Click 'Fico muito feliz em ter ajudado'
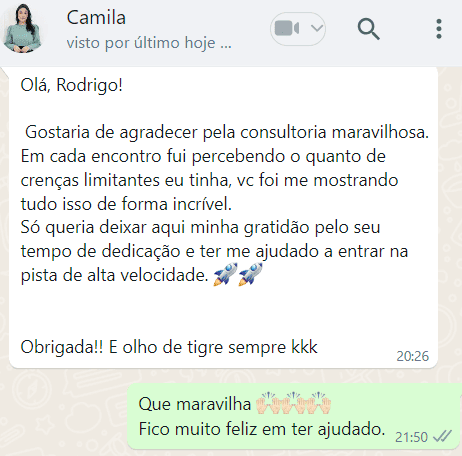Screen dimensions: 462x456 [262, 429]
